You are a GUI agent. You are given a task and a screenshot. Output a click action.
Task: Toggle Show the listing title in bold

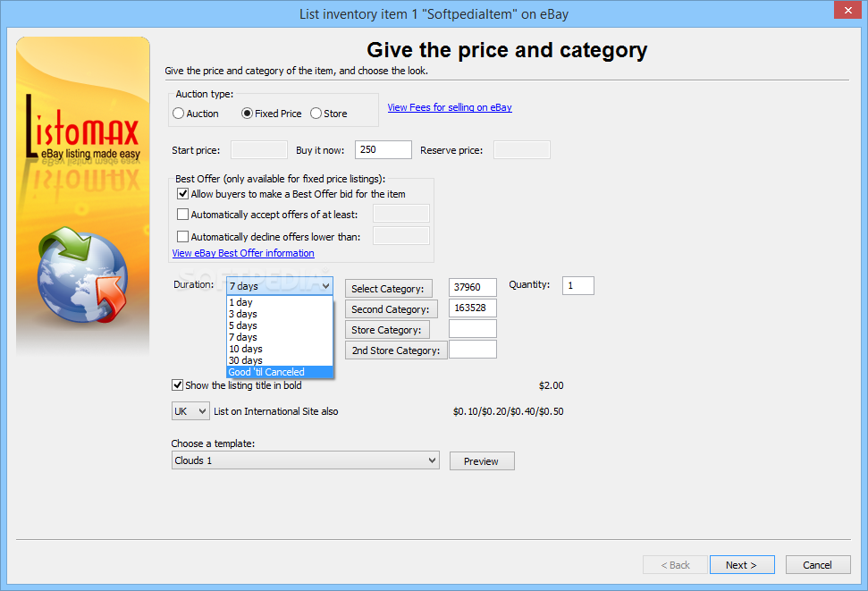(177, 385)
